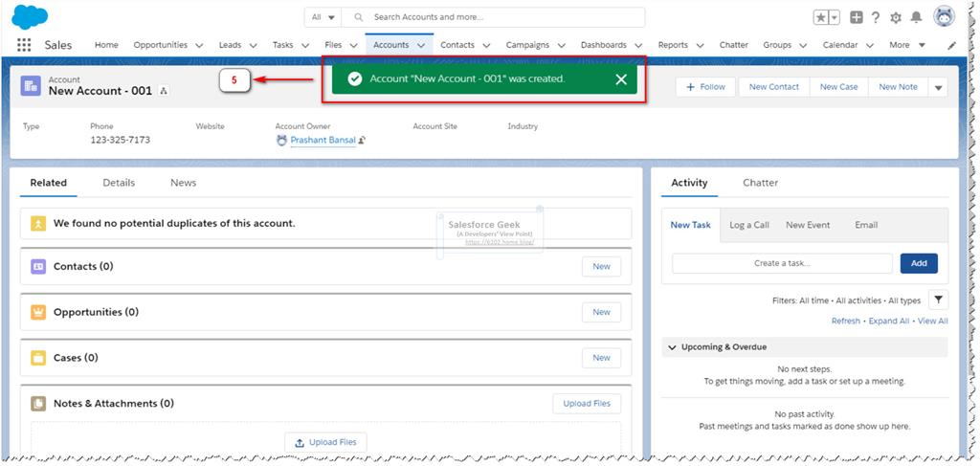
Task: Open the App Launcher grid icon
Action: pyautogui.click(x=24, y=45)
